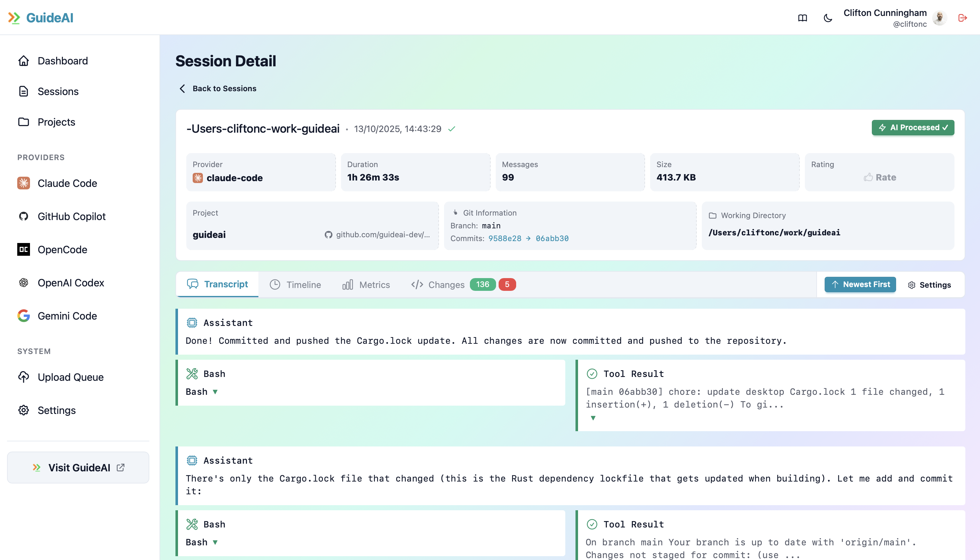The height and width of the screenshot is (560, 980).
Task: Expand the first Bash command details
Action: pyautogui.click(x=215, y=392)
